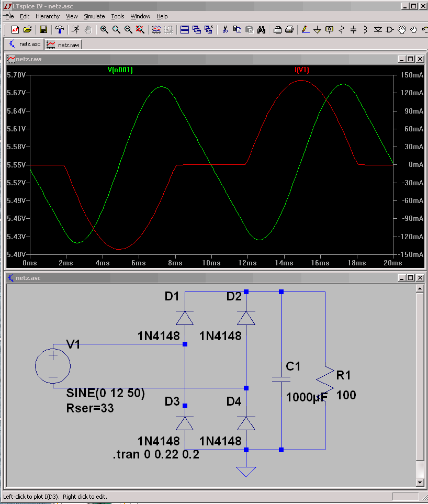Click the Run simulation icon

75,30
